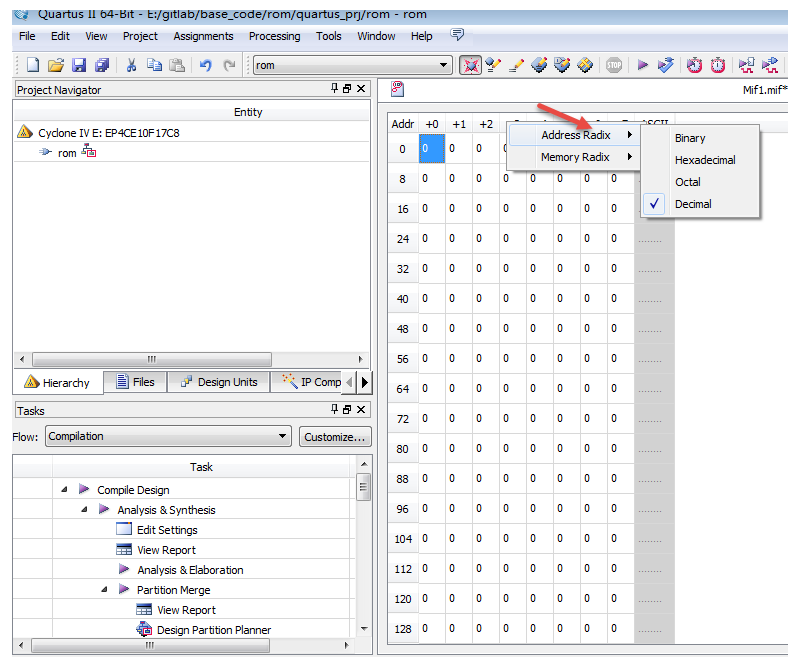Click the Paste toolbar icon
The width and height of the screenshot is (800, 668).
point(177,65)
